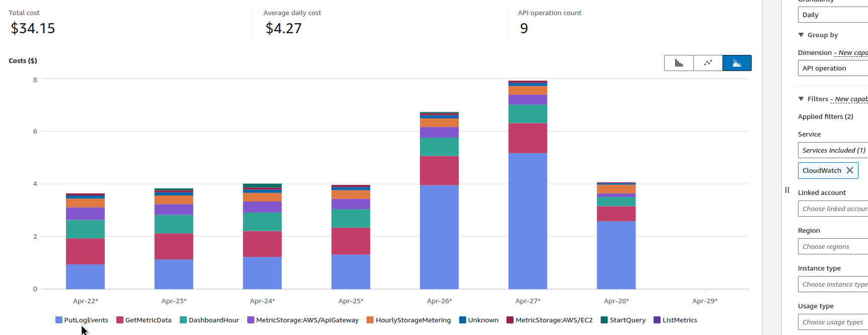
Task: Toggle HourlyStorageMetering legend swatch
Action: pos(370,320)
